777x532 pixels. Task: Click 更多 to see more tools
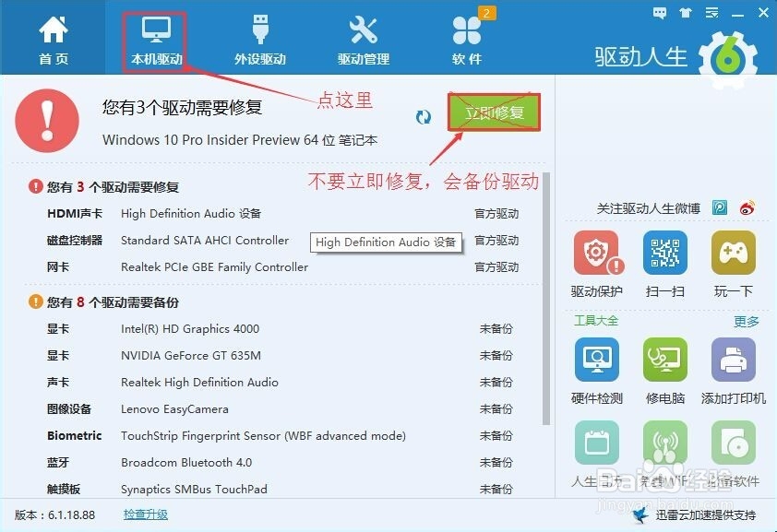[x=747, y=322]
